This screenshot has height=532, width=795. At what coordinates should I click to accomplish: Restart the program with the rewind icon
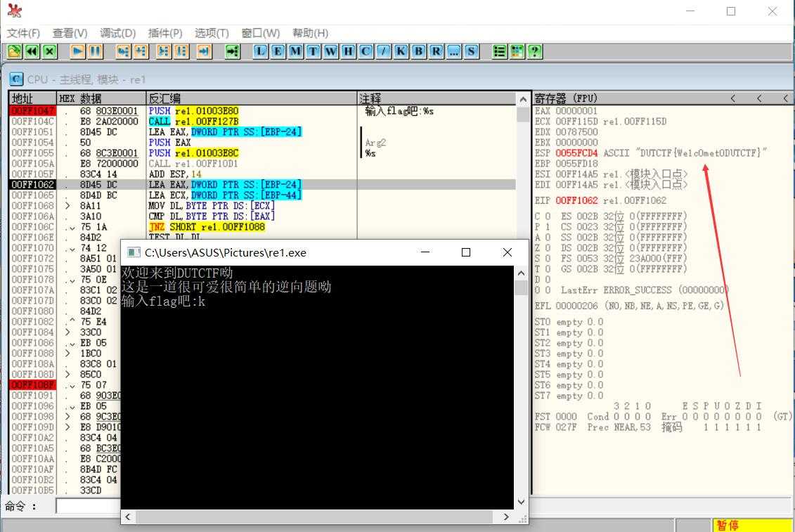click(32, 51)
